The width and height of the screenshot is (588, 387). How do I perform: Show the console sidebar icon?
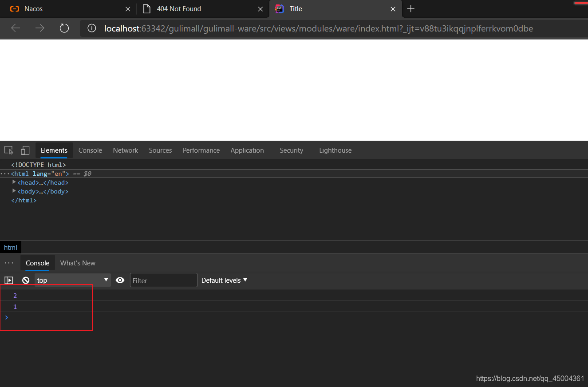pyautogui.click(x=9, y=280)
